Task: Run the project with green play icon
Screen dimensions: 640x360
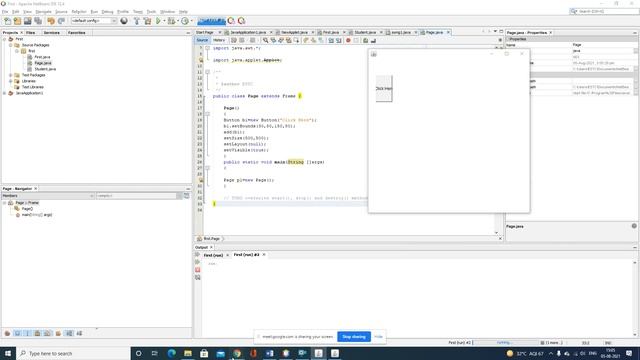Action: point(158,21)
